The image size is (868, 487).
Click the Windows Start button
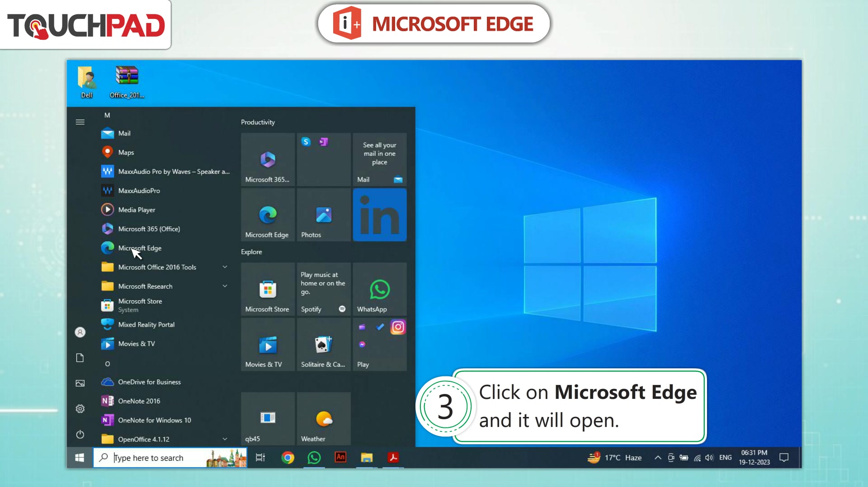click(x=80, y=458)
